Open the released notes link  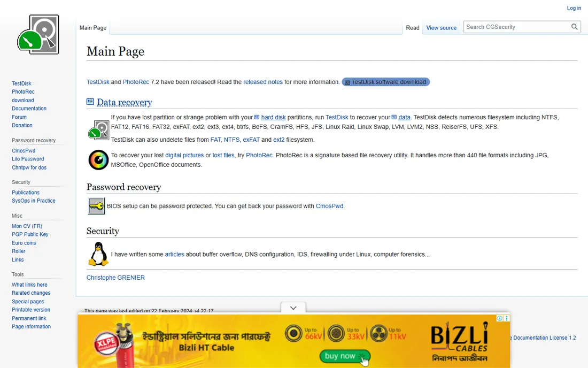[263, 82]
